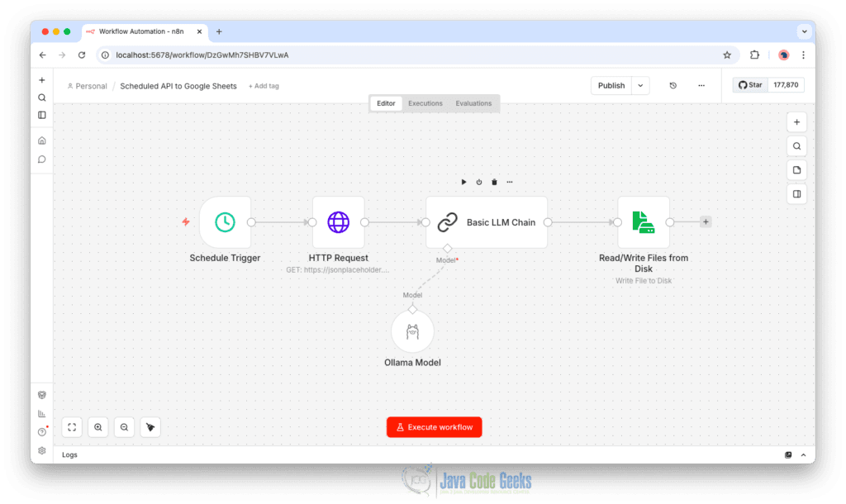Select the Schedule Trigger node
This screenshot has height=504, width=846.
pos(225,221)
